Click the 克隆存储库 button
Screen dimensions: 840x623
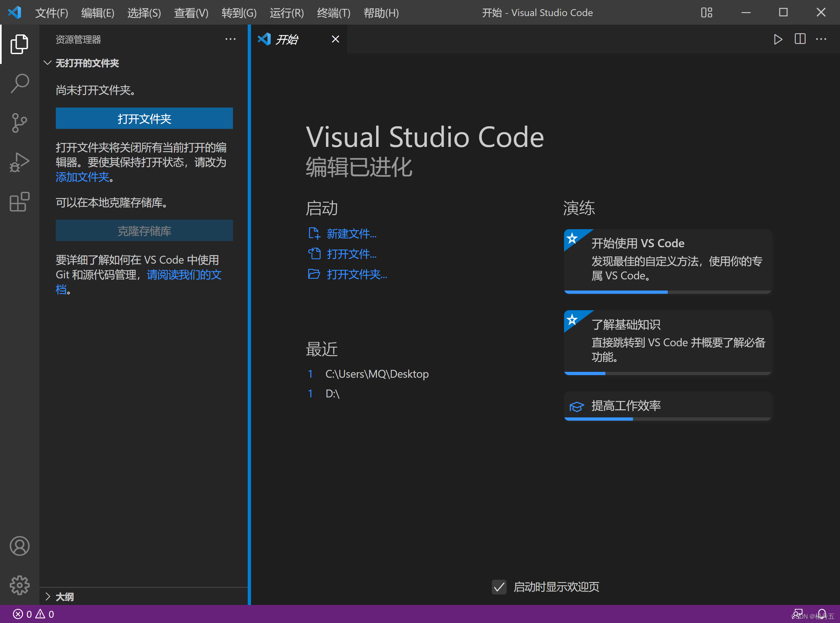[144, 231]
